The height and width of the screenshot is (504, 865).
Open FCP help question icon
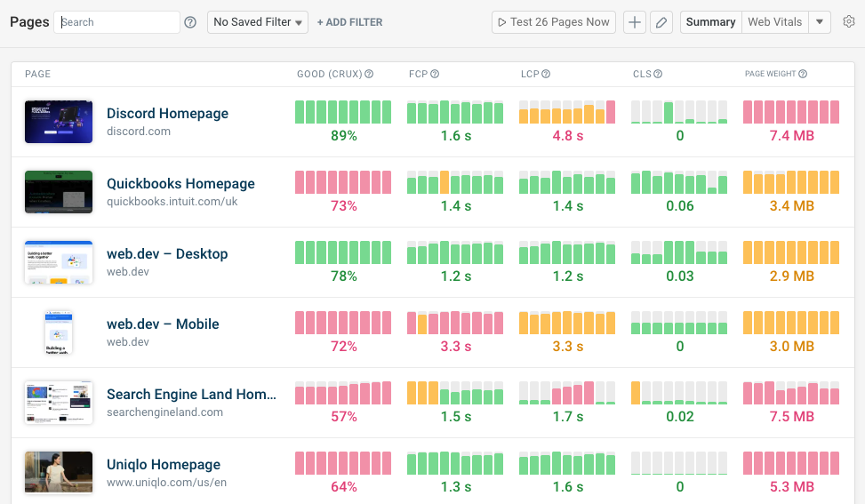[x=435, y=74]
